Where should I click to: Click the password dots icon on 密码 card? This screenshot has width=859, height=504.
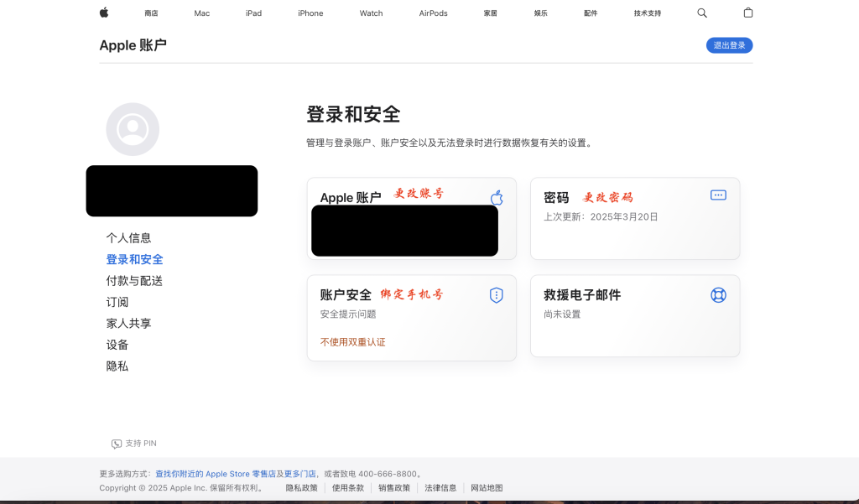pos(718,195)
